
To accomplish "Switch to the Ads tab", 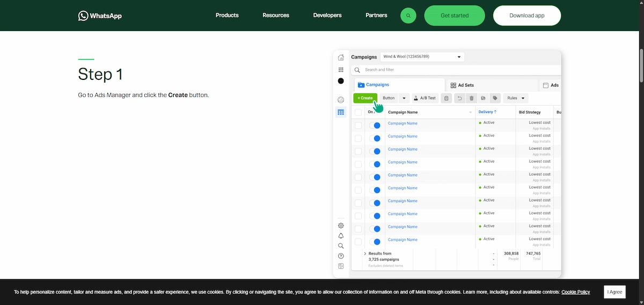I will [x=550, y=85].
